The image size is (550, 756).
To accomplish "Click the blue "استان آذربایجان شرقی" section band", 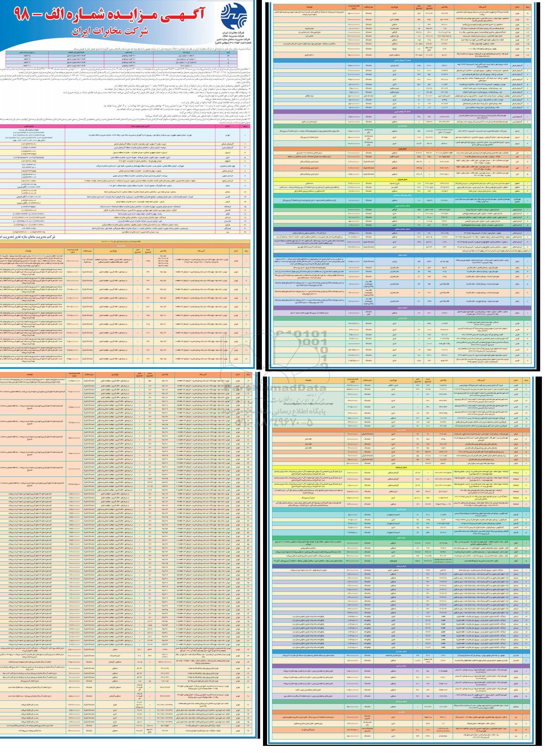I will [403, 60].
